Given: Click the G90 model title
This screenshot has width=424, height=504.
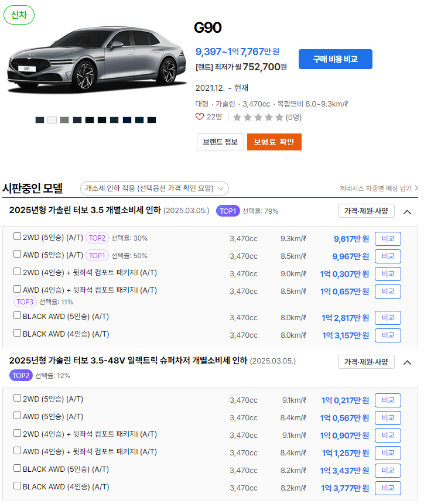Looking at the screenshot, I should tap(208, 28).
